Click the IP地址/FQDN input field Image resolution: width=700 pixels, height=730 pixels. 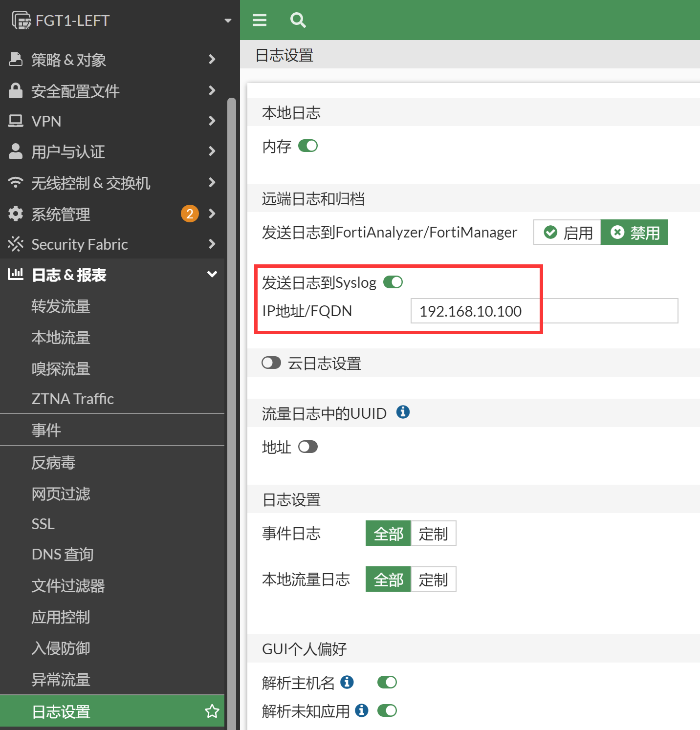point(544,311)
